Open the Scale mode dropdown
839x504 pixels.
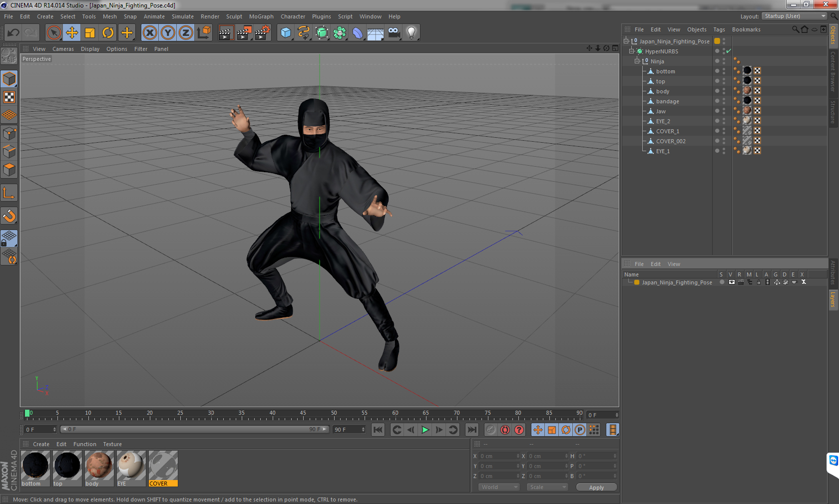coord(547,487)
